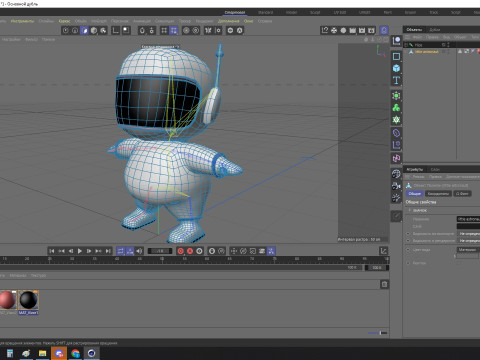Select the astronaut object in the tree
480x360 pixels.
tap(426, 52)
